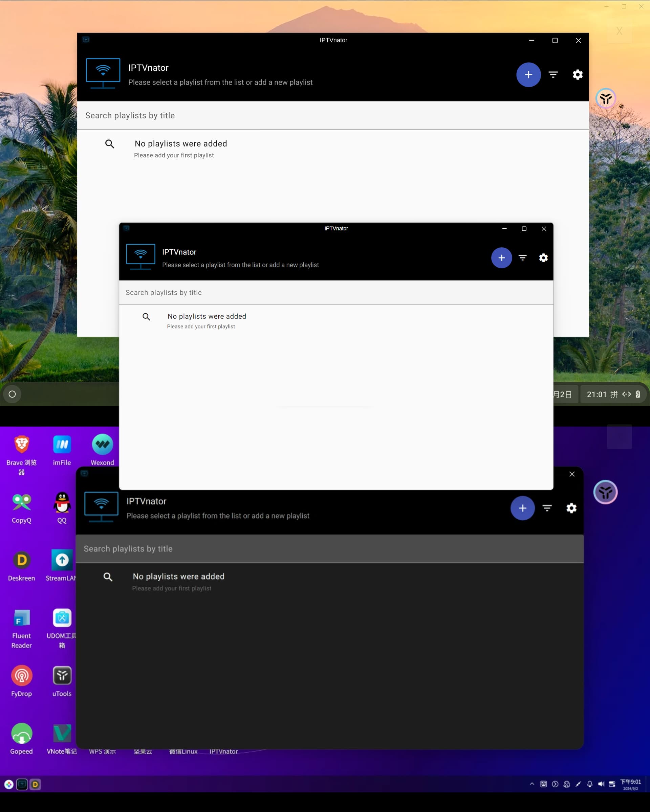Open settings gear in topmost back window

[x=577, y=74]
